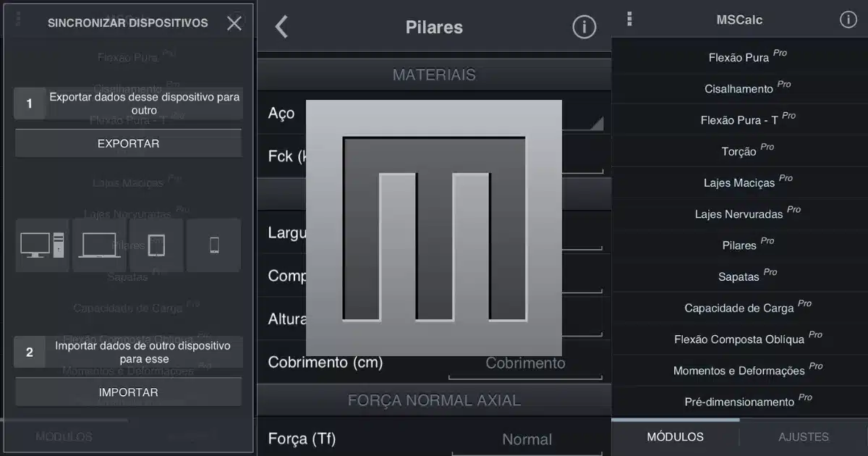Click the Força Normal input field
Viewport: 868px width, 456px height.
click(527, 439)
